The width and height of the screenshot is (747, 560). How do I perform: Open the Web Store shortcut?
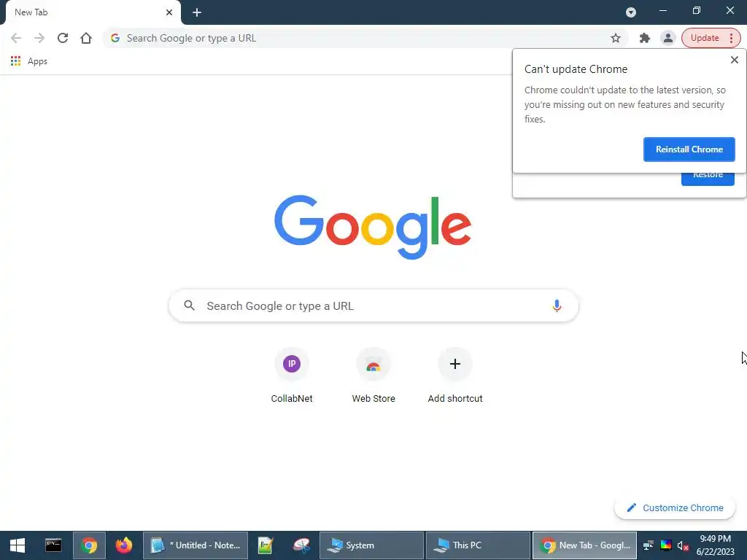[373, 376]
